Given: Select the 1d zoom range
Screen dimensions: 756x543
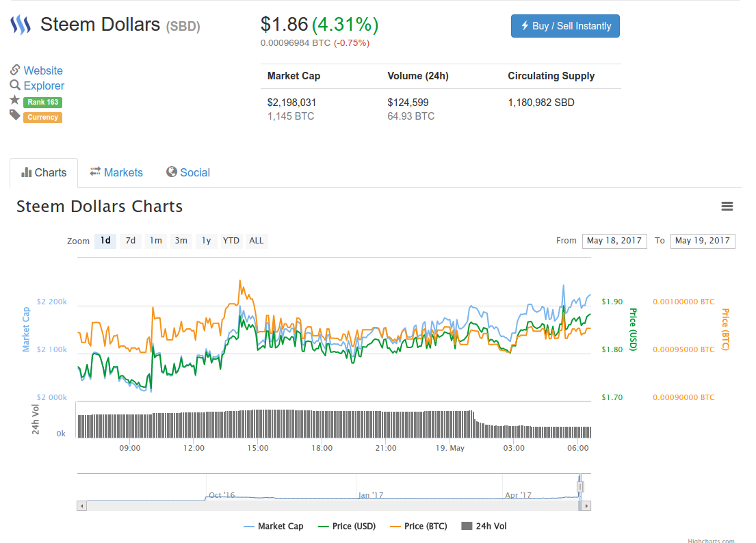Looking at the screenshot, I should 105,241.
